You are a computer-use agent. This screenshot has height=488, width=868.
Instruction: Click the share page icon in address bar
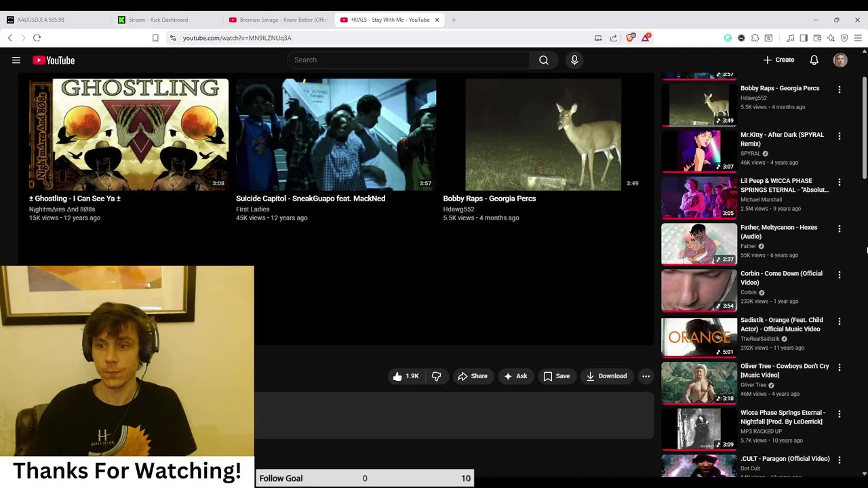[x=614, y=38]
